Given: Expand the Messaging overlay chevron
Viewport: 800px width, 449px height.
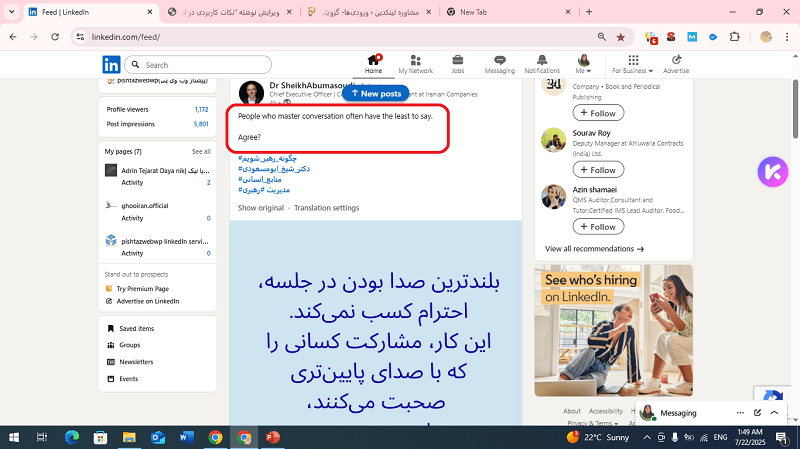Looking at the screenshot, I should coord(772,412).
